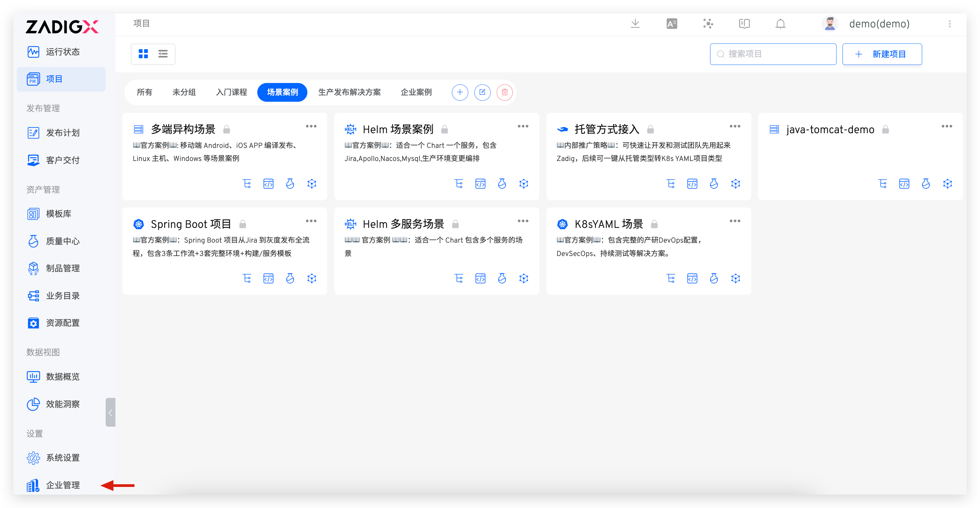Select the 企业案例 group tab
980x508 pixels.
point(416,92)
